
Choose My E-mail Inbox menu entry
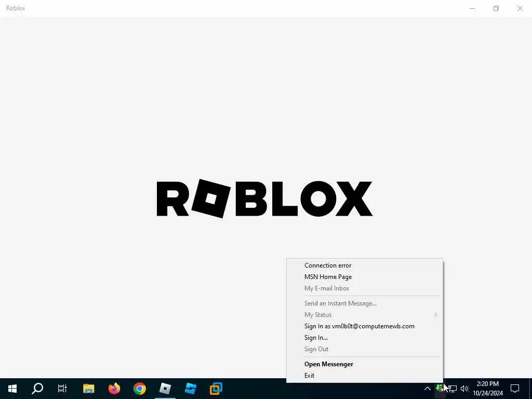[365, 288]
